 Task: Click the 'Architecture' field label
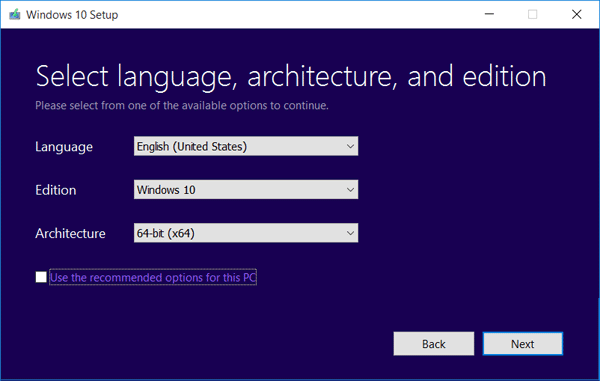click(x=70, y=233)
